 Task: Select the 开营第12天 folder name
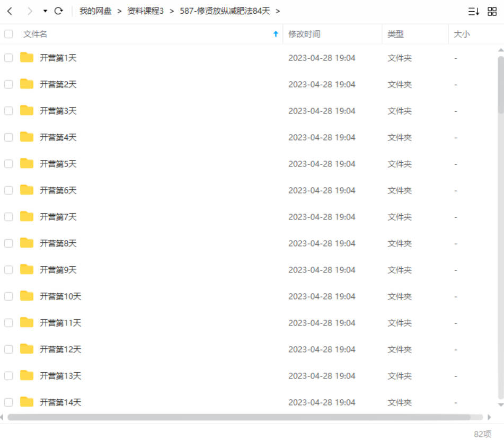coord(60,349)
